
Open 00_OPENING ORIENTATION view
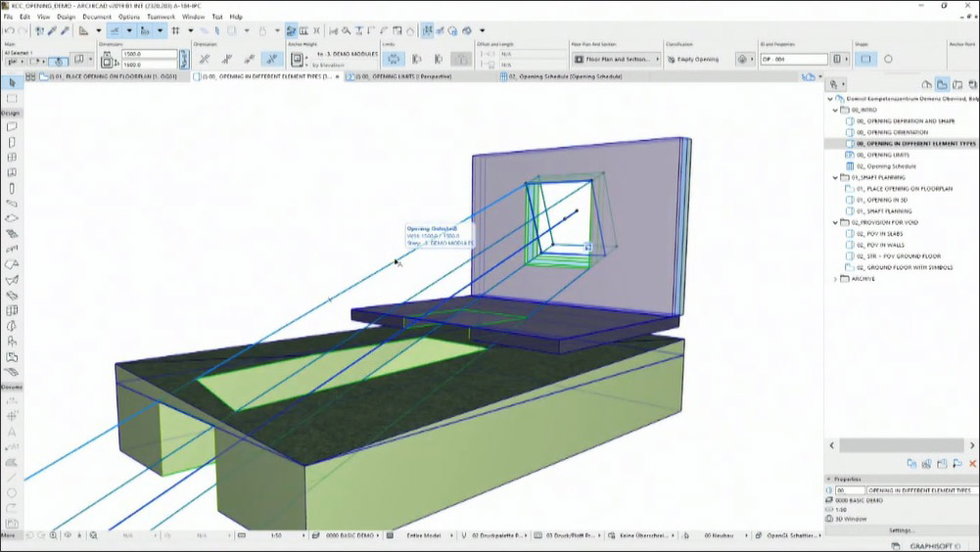[892, 132]
